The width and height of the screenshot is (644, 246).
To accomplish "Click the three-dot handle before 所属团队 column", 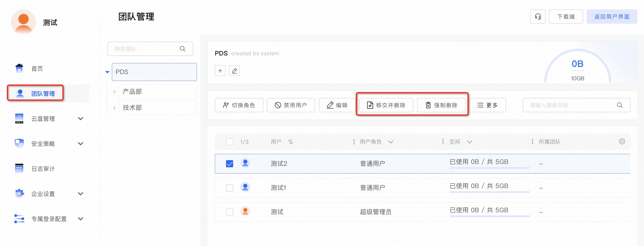I will pyautogui.click(x=533, y=142).
